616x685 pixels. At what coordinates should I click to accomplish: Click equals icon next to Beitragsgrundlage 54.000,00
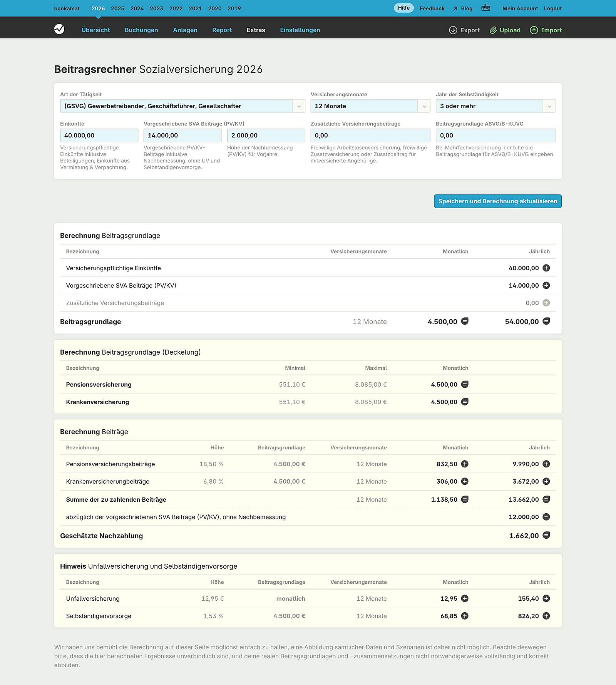(x=546, y=321)
